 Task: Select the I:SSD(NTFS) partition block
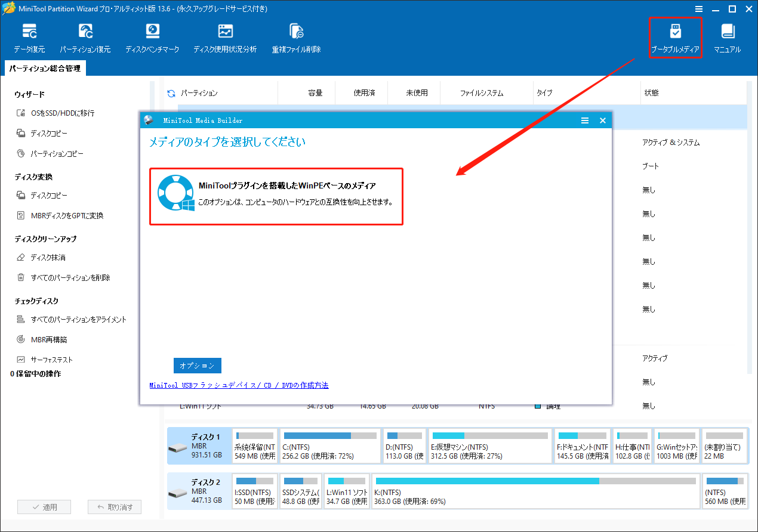(x=255, y=491)
